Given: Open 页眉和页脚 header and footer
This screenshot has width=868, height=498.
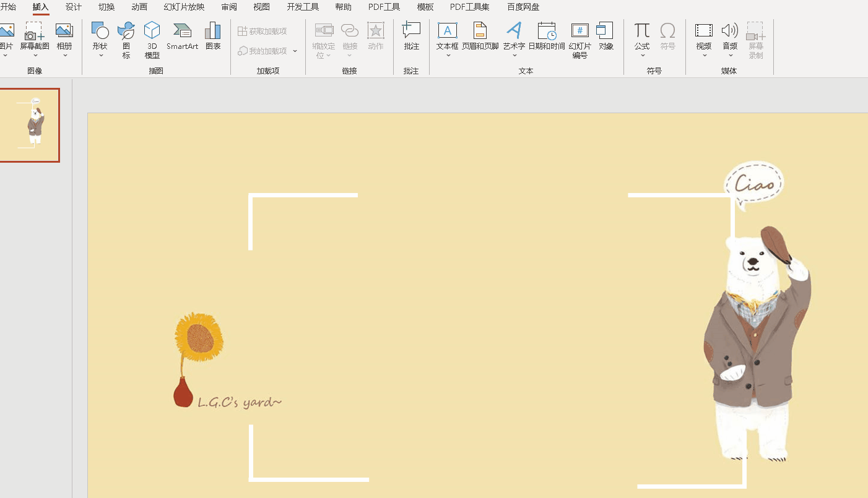Looking at the screenshot, I should [480, 36].
